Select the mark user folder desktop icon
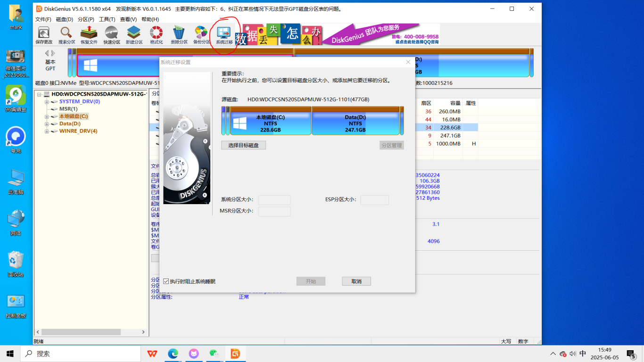 coord(16,17)
